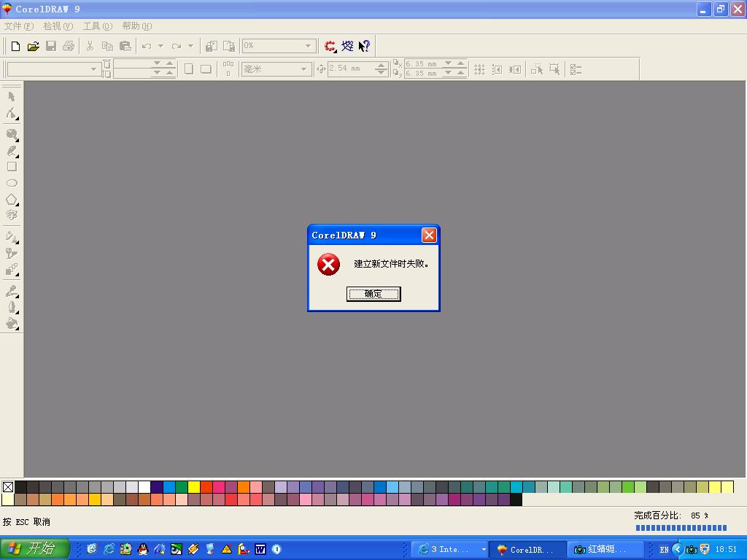
Task: Expand the Undo history dropdown arrow
Action: pos(160,46)
